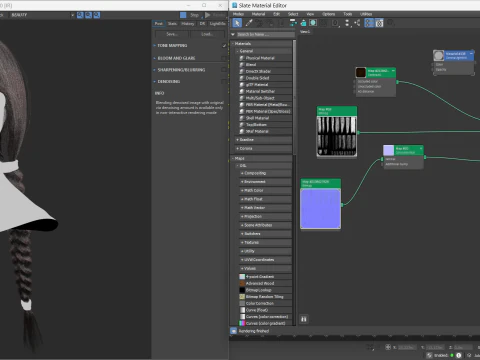Collapse the General materials subgroup
480x360 pixels.
(x=237, y=51)
